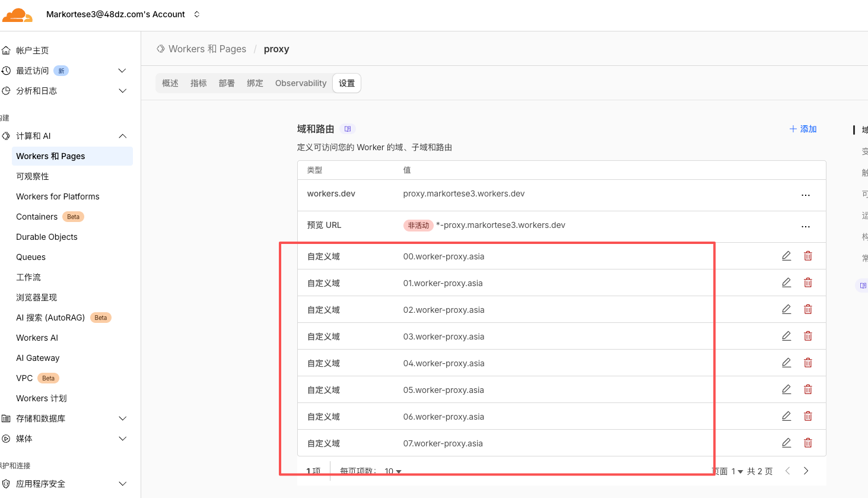Open options menu for workers.dev row

(805, 195)
